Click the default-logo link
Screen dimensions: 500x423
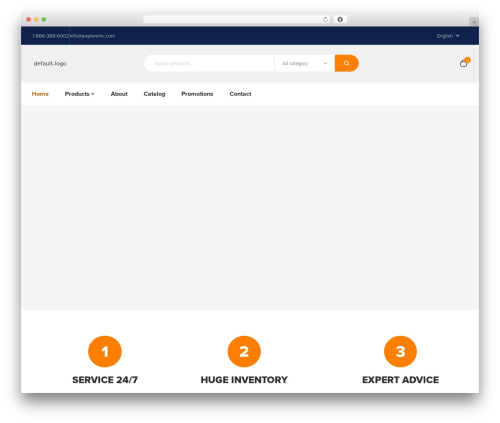[x=50, y=63]
